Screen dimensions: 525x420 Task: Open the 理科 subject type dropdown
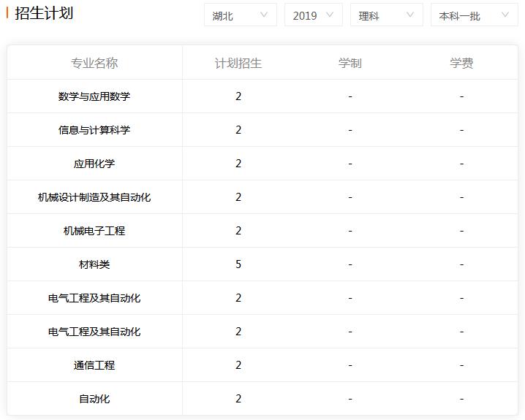386,15
